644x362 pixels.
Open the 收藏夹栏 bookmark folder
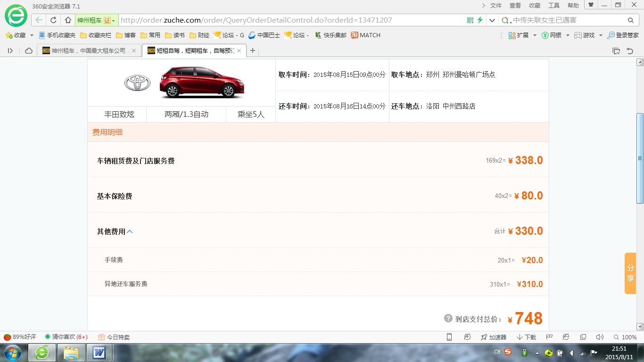pos(96,35)
